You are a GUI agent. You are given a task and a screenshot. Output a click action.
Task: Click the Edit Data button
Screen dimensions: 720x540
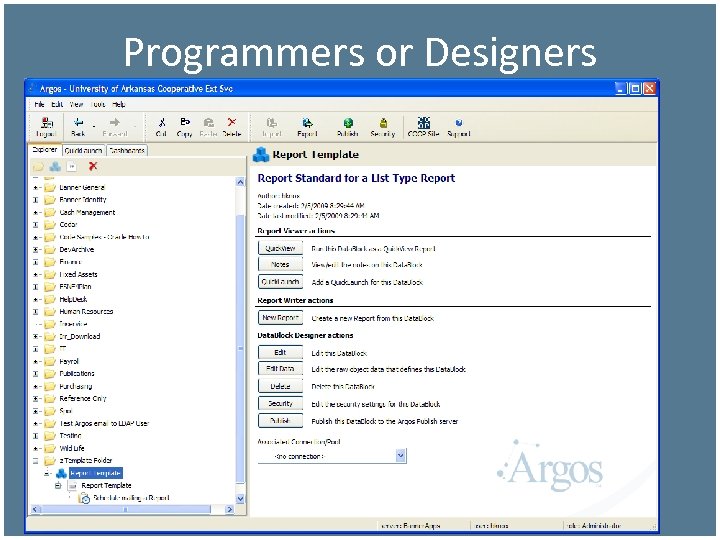click(x=280, y=368)
